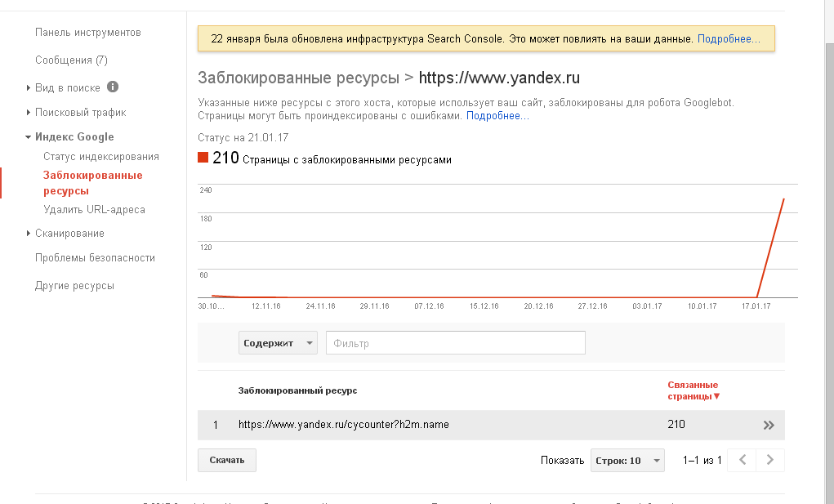Click the info icon beside Вид в поиске
834x504 pixels.
[x=113, y=87]
